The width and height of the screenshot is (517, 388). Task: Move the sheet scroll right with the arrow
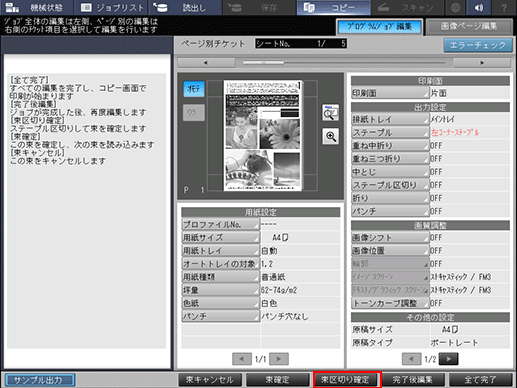482,63
